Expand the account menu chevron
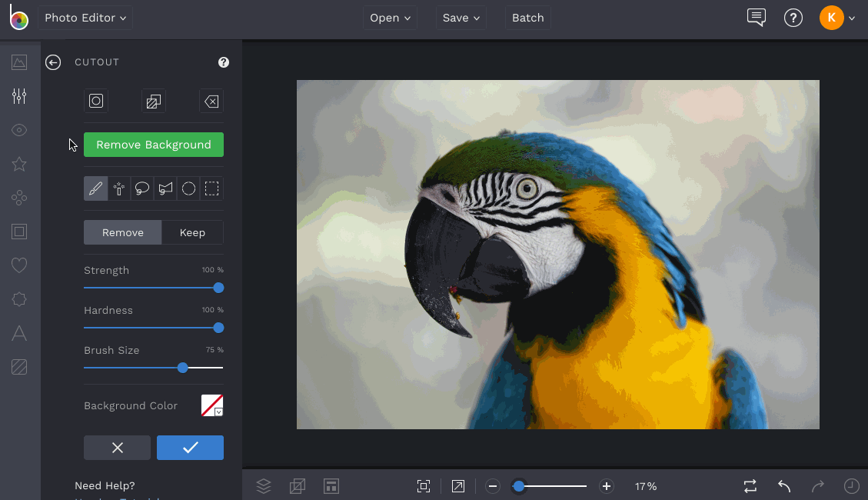The width and height of the screenshot is (868, 500). pyautogui.click(x=852, y=18)
